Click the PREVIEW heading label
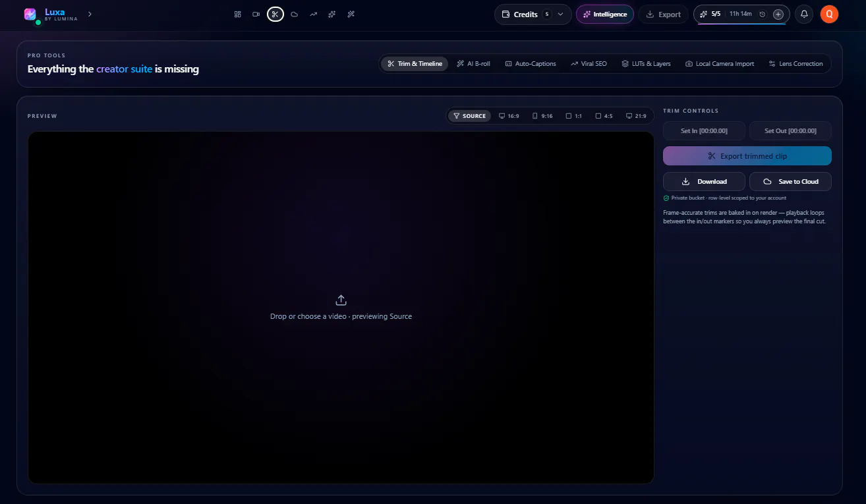Viewport: 866px width, 504px height. pos(42,116)
